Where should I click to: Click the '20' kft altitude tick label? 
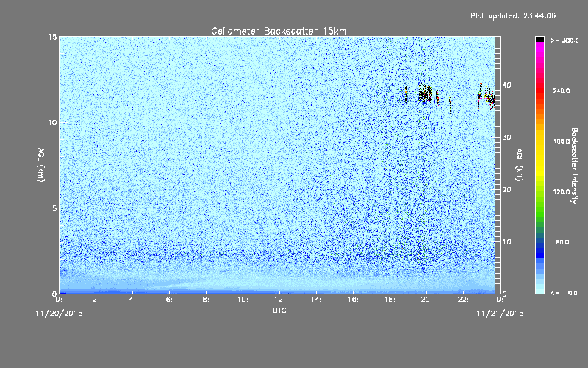point(506,190)
